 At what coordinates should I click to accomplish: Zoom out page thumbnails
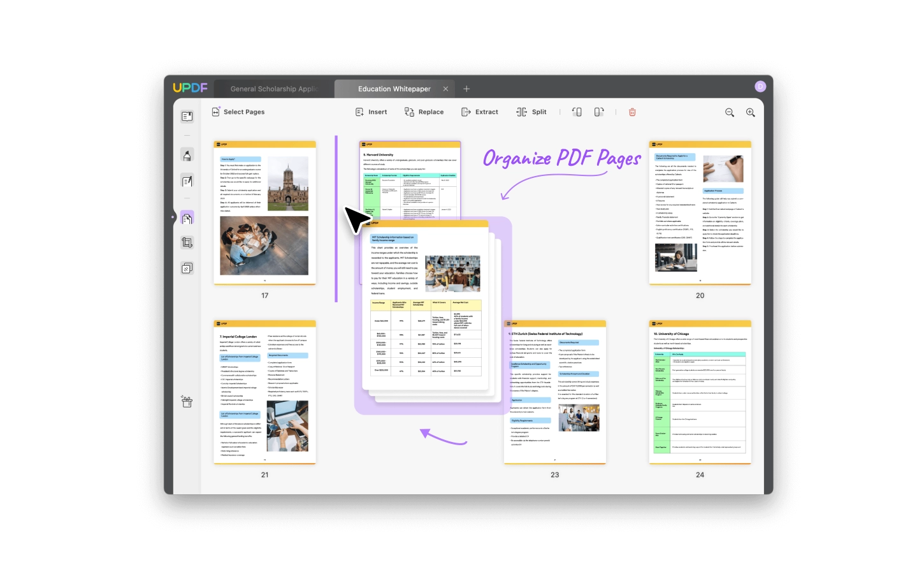pos(730,112)
